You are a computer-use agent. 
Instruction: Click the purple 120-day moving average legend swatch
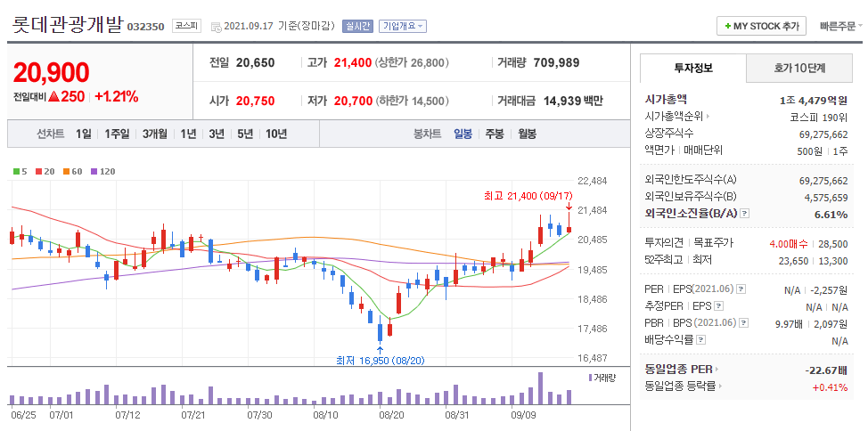(94, 172)
